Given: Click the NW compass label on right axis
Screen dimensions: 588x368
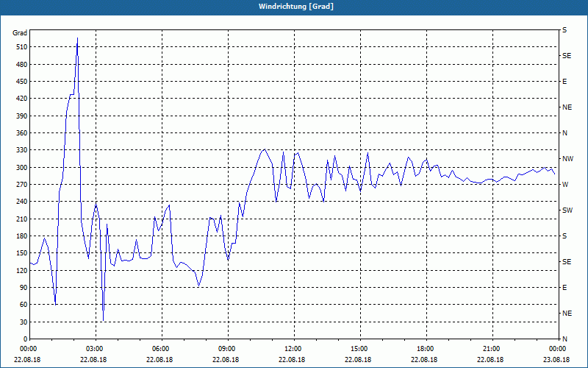Looking at the screenshot, I should click(568, 159).
